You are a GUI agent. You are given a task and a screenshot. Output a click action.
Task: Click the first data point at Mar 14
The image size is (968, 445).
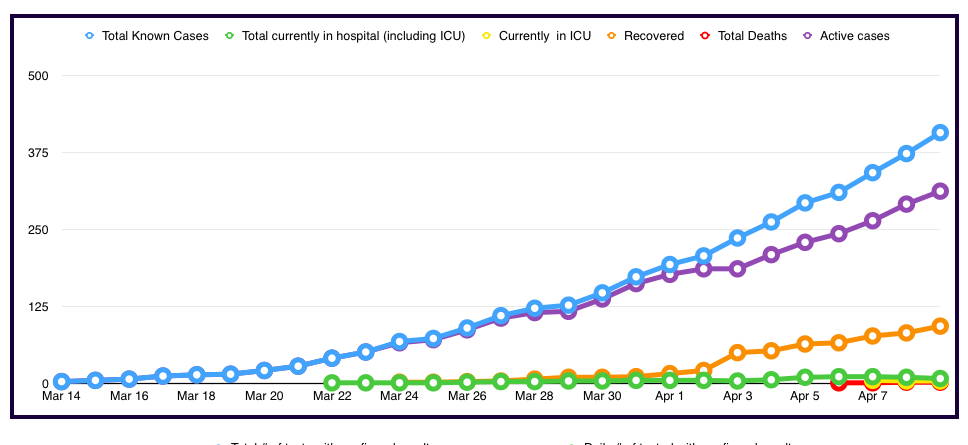62,381
